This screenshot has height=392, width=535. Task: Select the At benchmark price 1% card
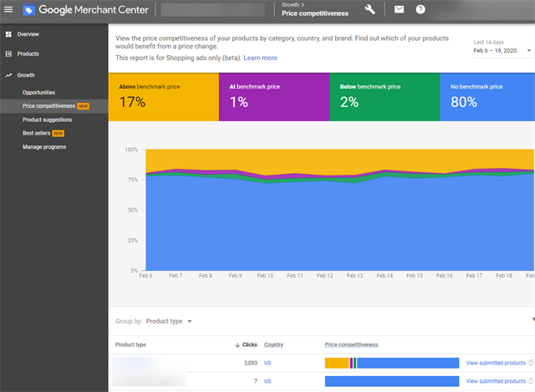(274, 97)
